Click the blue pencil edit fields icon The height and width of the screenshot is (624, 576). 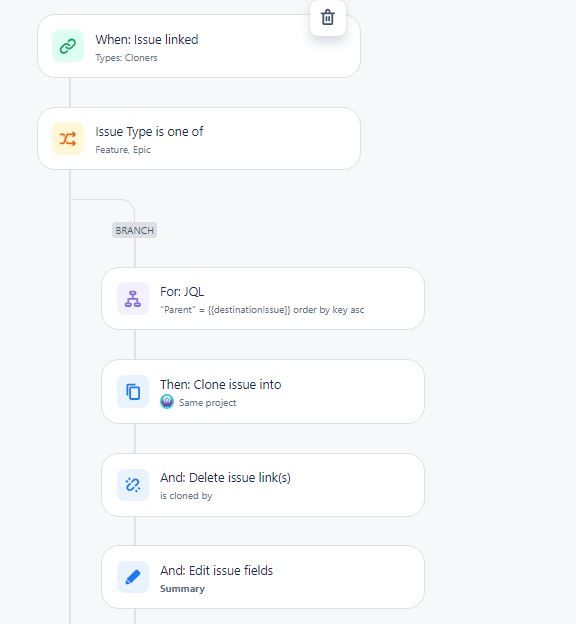pyautogui.click(x=133, y=577)
